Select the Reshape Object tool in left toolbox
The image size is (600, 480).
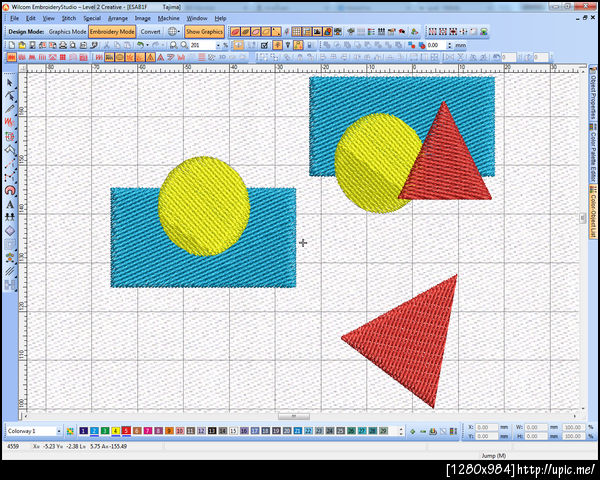[10, 96]
